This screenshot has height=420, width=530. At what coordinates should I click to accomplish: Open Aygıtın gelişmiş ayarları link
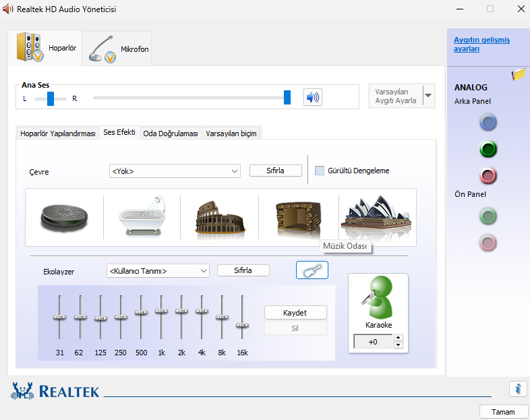click(x=481, y=44)
